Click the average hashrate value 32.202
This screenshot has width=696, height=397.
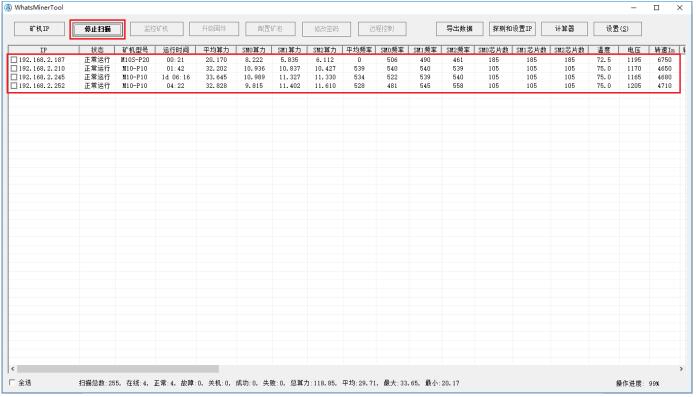point(216,68)
